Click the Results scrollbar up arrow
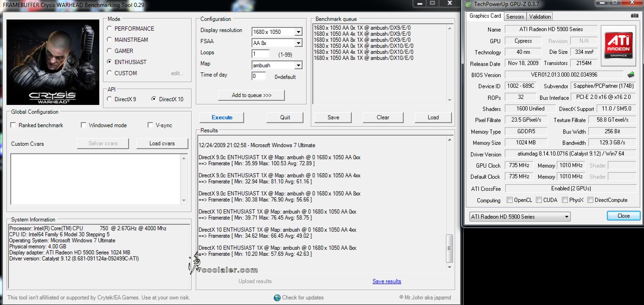This screenshot has width=644, height=305. point(449,139)
